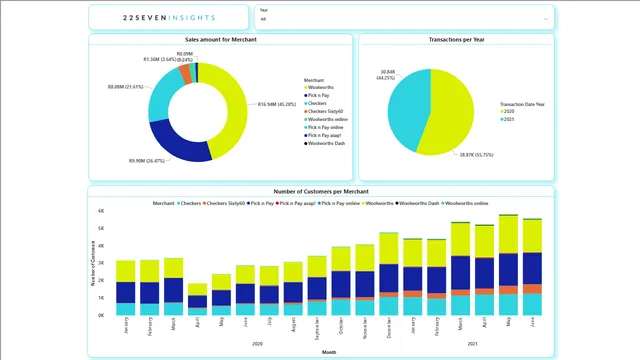Click the Number of Customers per Merchant title
640x360 pixels.
(x=321, y=191)
